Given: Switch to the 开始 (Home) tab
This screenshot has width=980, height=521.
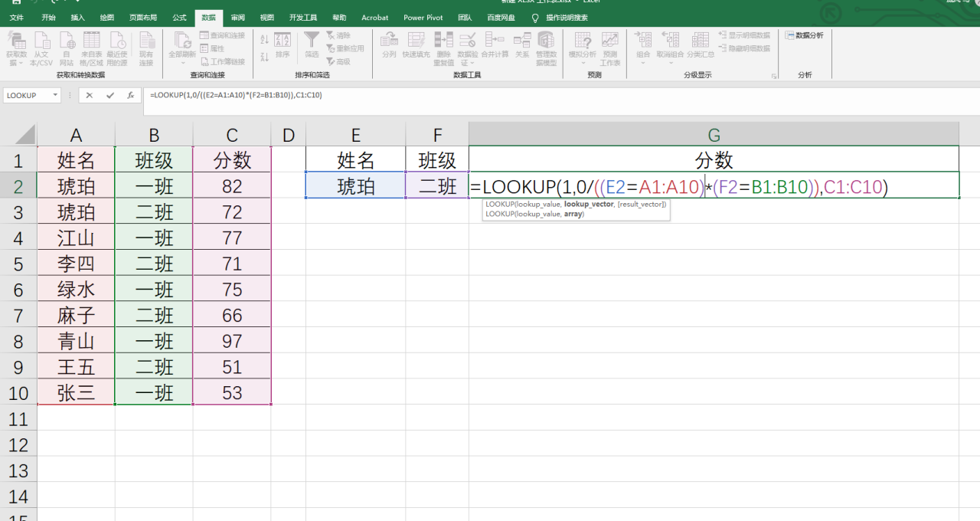Looking at the screenshot, I should [x=48, y=18].
